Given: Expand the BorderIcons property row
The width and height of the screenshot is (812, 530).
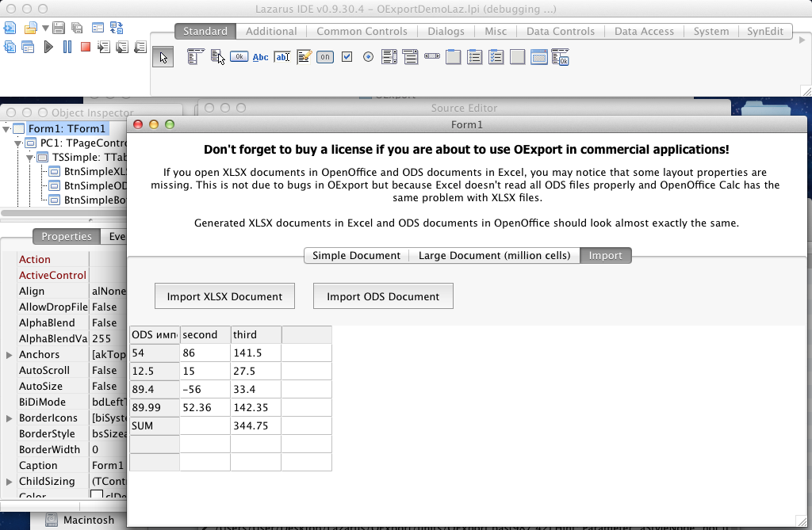Looking at the screenshot, I should pyautogui.click(x=9, y=418).
